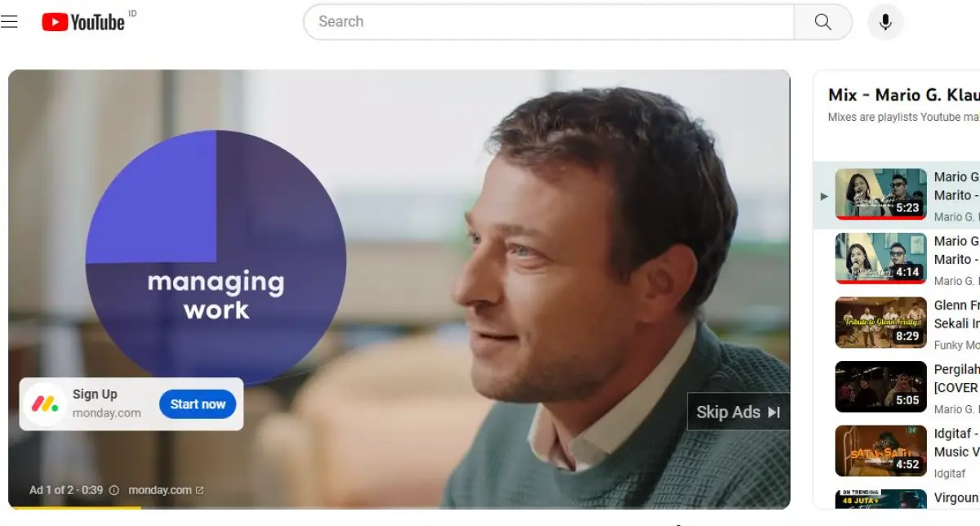Click the Start now button
980x526 pixels.
click(x=198, y=404)
